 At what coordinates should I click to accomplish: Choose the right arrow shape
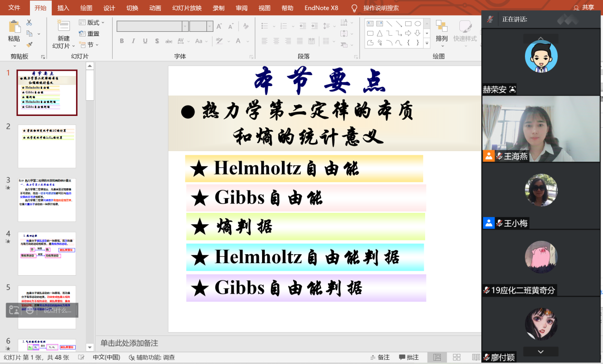(408, 33)
